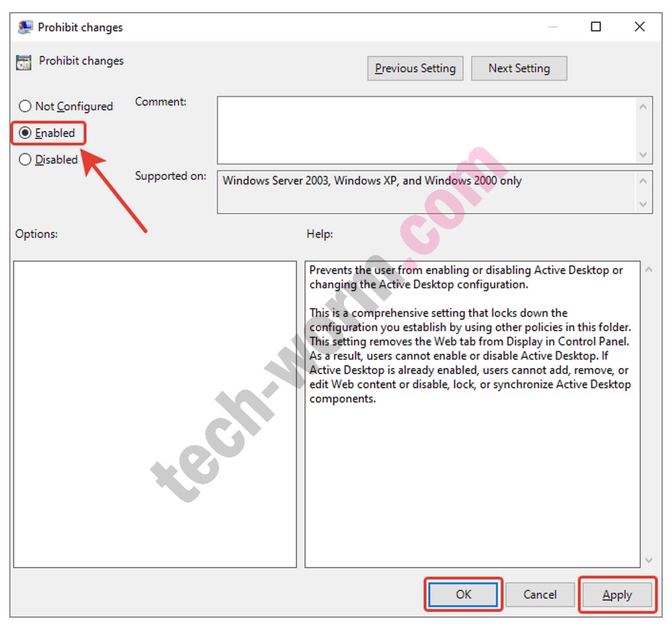Click inside the empty Options pane
Image resolution: width=672 pixels, height=626 pixels.
pos(155,414)
